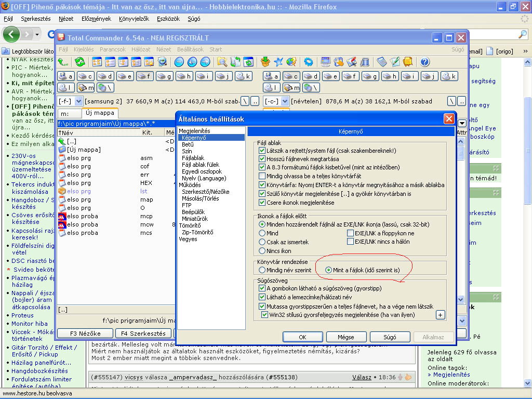Select drive c in the left panel drive bar

tap(86, 76)
